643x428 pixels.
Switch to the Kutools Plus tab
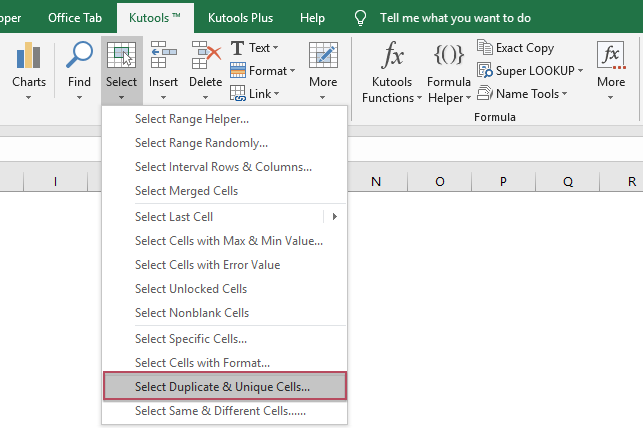[243, 18]
